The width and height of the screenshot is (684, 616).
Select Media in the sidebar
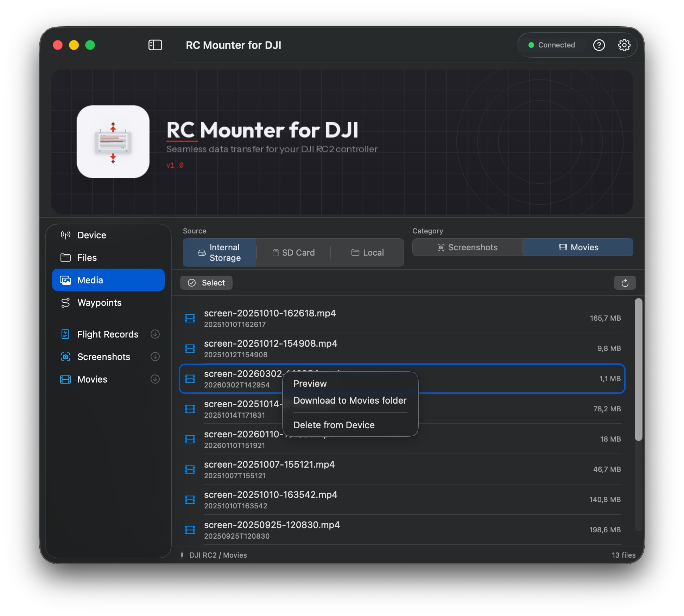pyautogui.click(x=108, y=280)
